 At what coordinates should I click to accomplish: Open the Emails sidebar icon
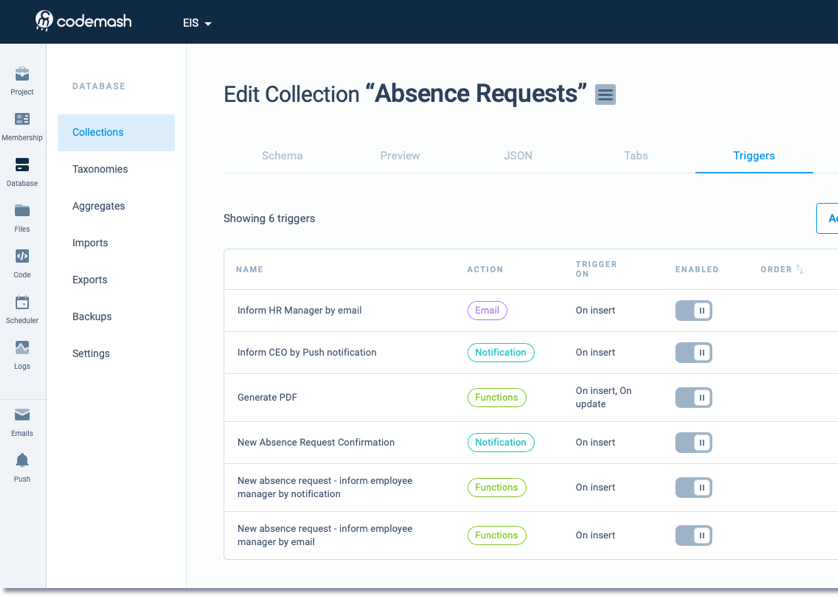22,422
